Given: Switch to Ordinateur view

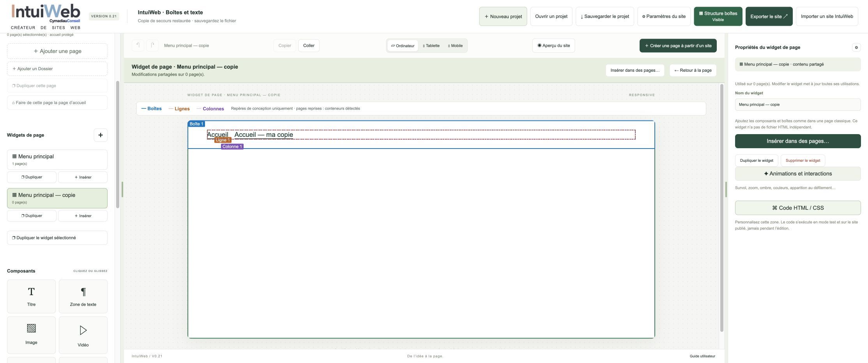Looking at the screenshot, I should pyautogui.click(x=403, y=46).
